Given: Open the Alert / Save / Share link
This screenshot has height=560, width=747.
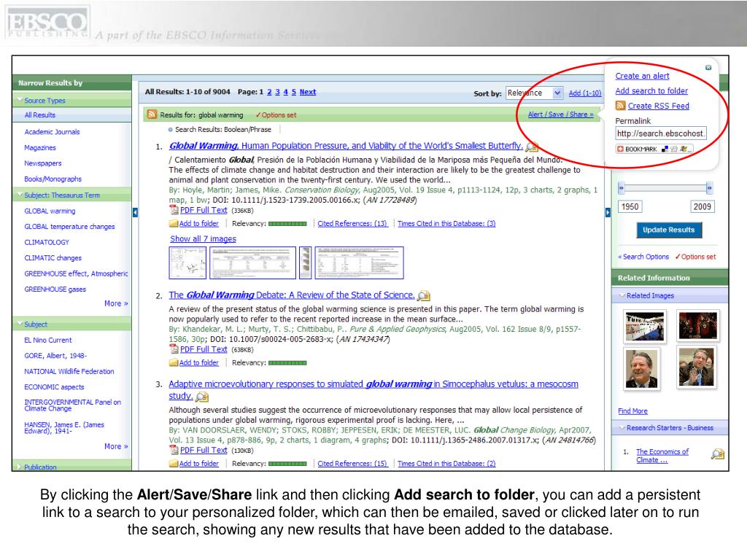Looking at the screenshot, I should (x=561, y=114).
